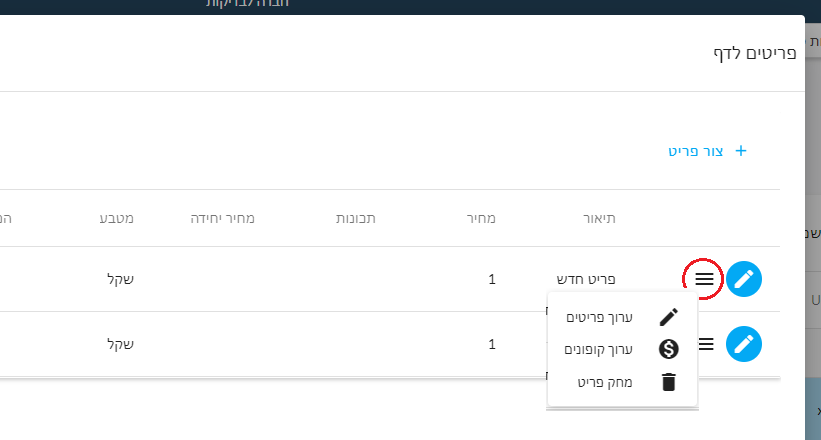Click the trash can icon beside מחק פריט

[669, 382]
